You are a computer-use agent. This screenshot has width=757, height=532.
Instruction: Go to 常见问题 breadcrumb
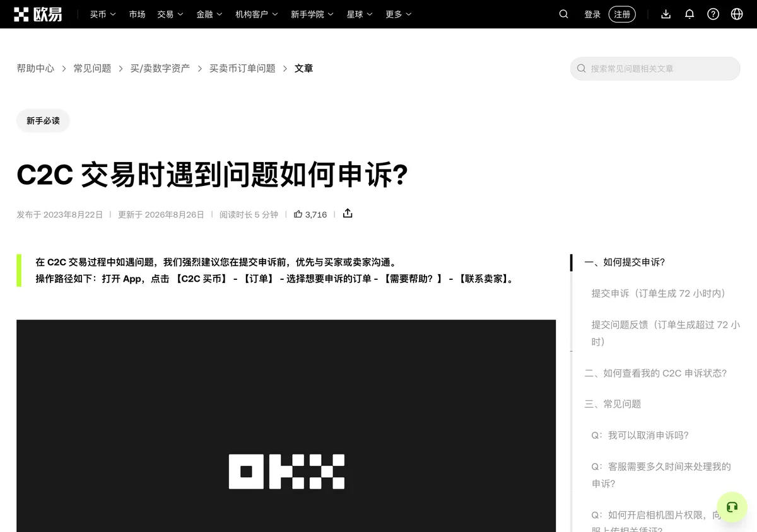tap(92, 68)
